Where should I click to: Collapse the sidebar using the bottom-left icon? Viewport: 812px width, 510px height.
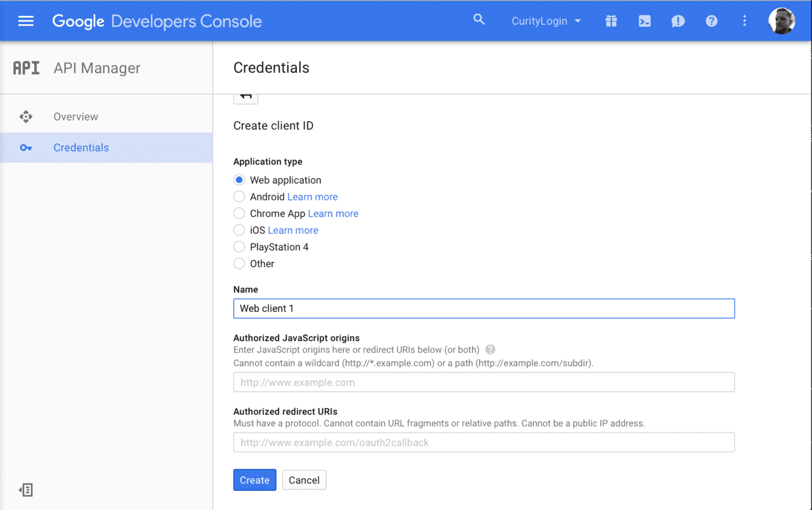[25, 490]
